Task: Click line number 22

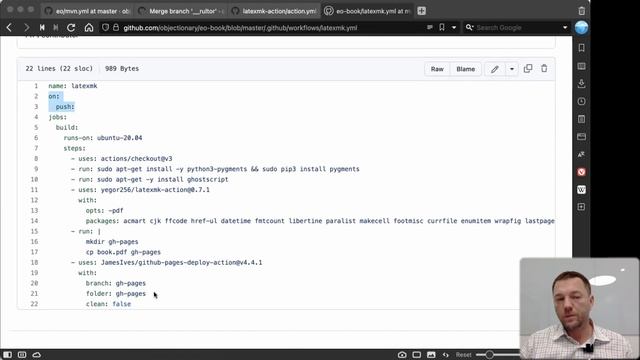Action: [x=34, y=304]
